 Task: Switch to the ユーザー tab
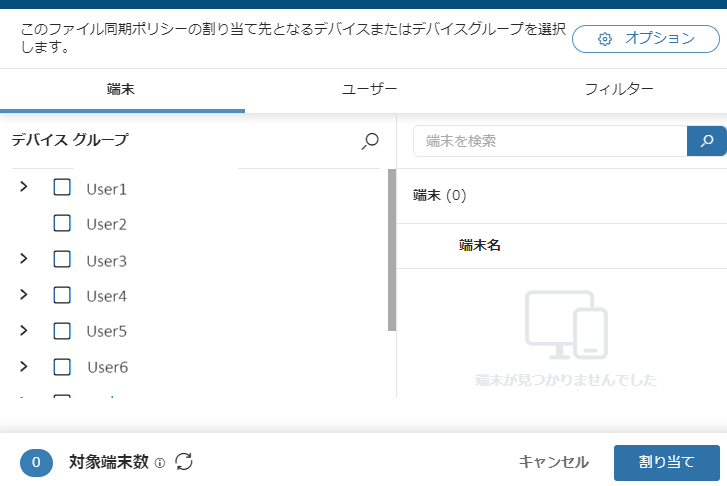click(370, 89)
